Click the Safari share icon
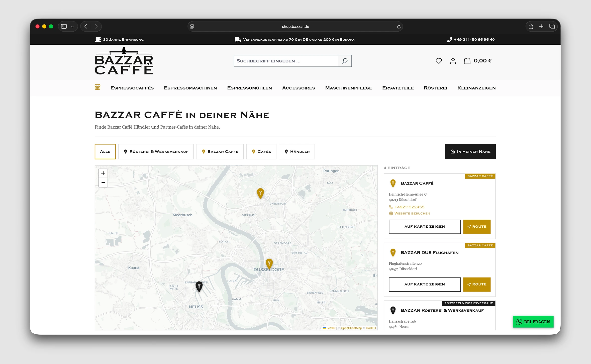 click(x=531, y=26)
